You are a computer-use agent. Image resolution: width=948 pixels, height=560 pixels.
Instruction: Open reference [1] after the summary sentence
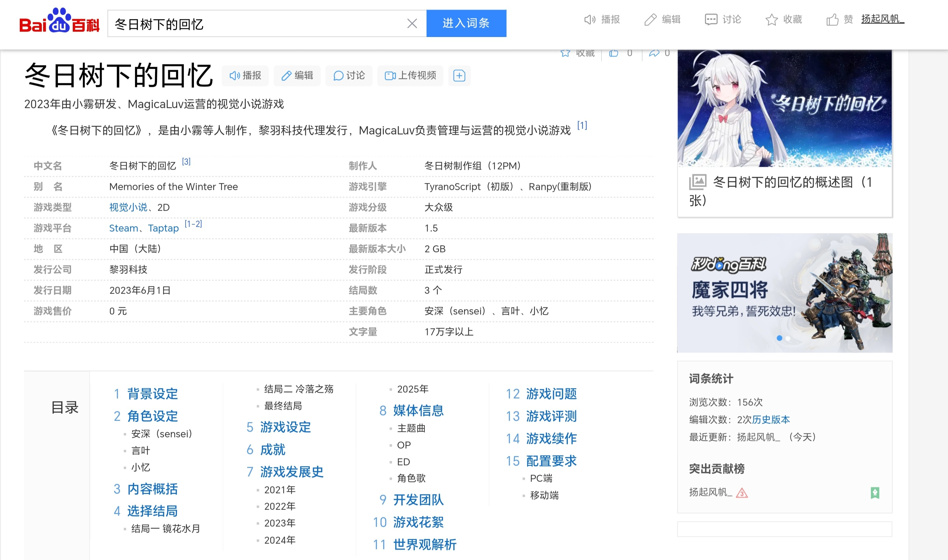(x=582, y=125)
